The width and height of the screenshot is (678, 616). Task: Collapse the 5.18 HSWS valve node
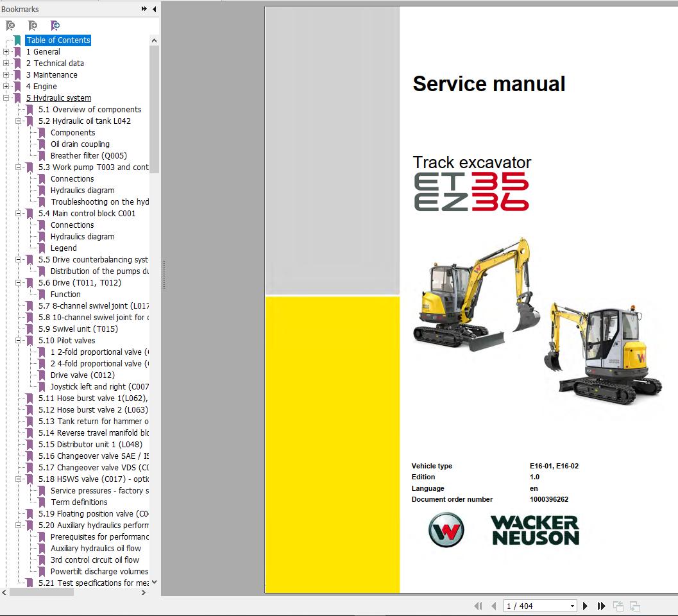point(18,479)
